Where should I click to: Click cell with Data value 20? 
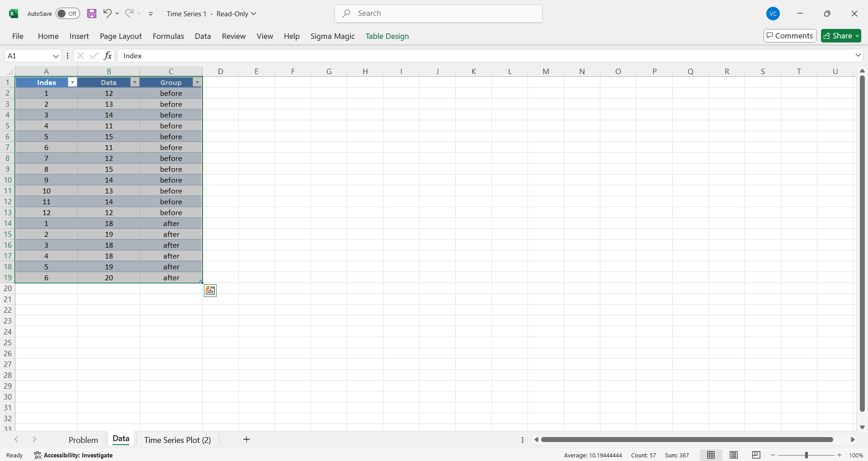(x=109, y=278)
